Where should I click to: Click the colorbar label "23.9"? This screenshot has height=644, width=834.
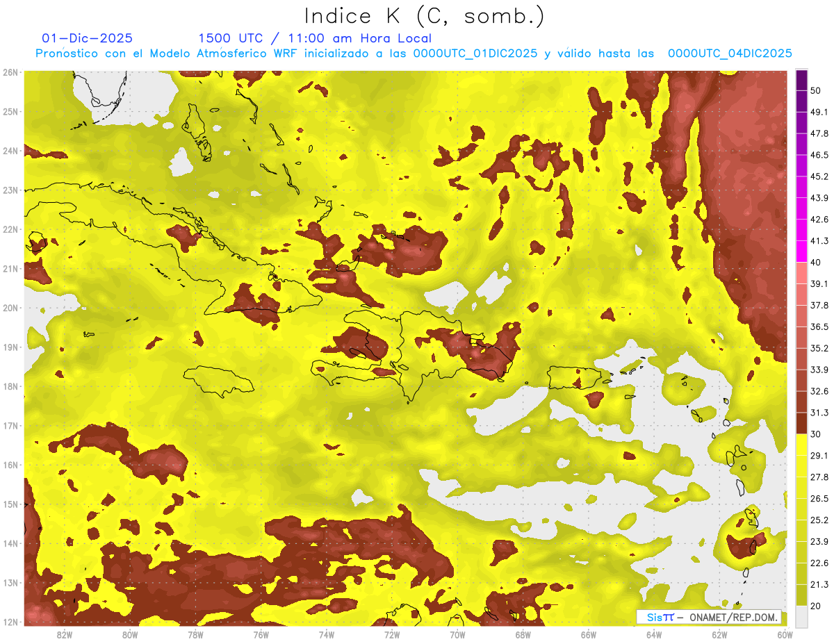(x=819, y=542)
